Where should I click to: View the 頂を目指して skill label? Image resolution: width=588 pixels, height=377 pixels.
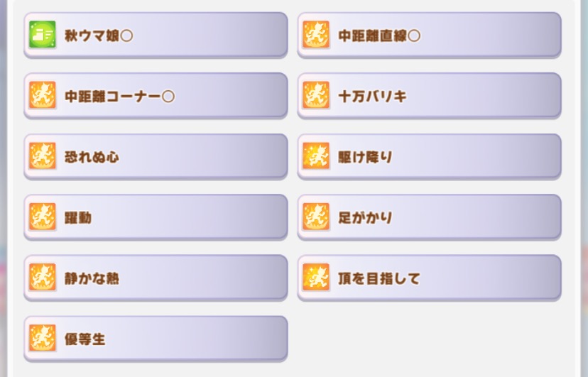pos(379,278)
